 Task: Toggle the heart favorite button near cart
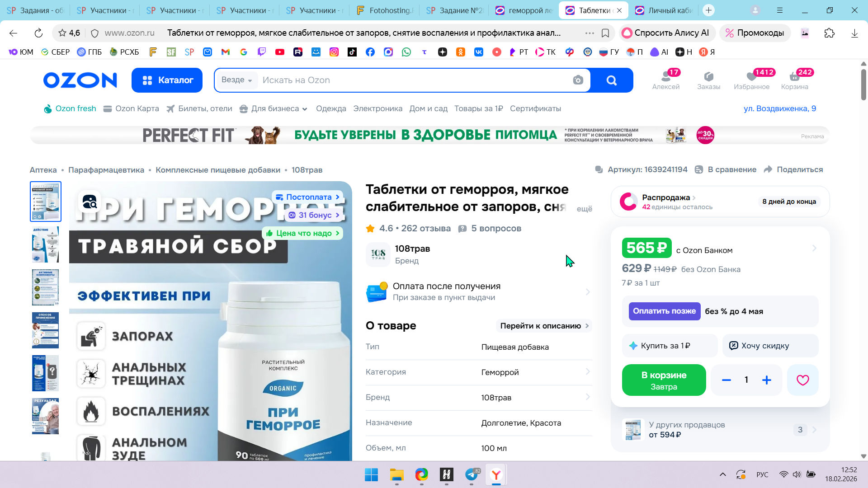802,380
